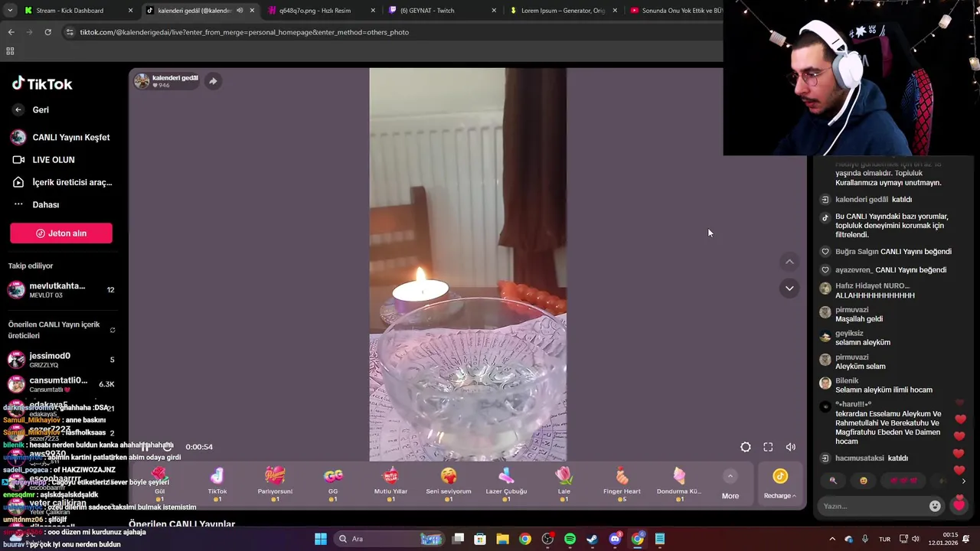Send the Lale tulip gift

[564, 484]
